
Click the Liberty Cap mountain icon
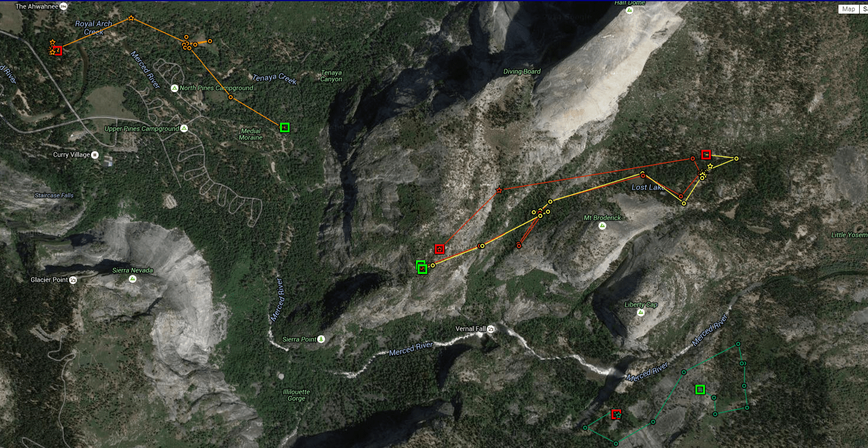[x=641, y=312]
